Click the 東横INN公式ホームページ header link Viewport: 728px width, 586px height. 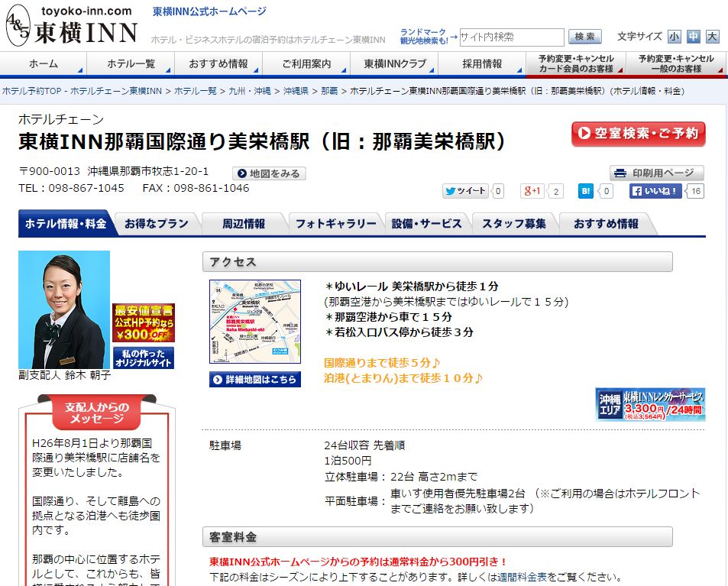pyautogui.click(x=209, y=11)
